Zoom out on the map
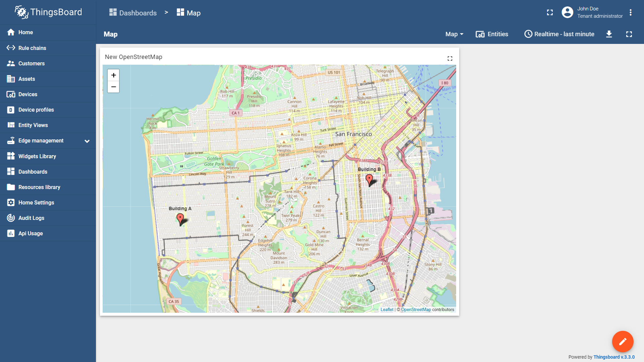 pyautogui.click(x=113, y=87)
